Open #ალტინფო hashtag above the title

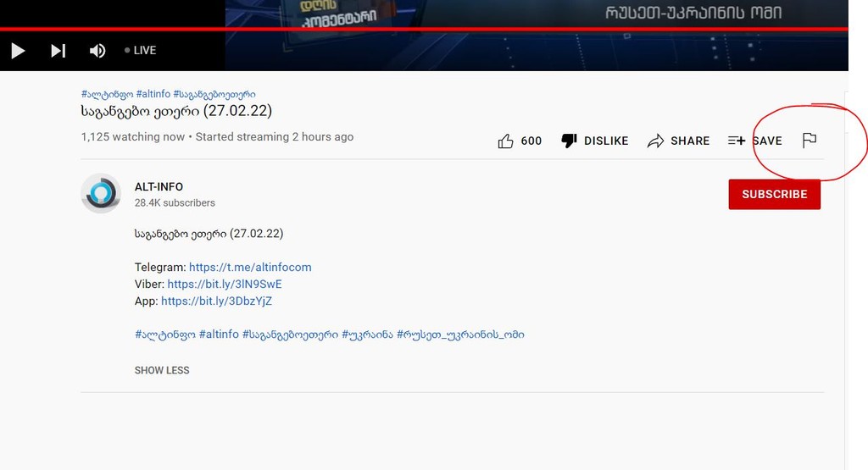[107, 94]
